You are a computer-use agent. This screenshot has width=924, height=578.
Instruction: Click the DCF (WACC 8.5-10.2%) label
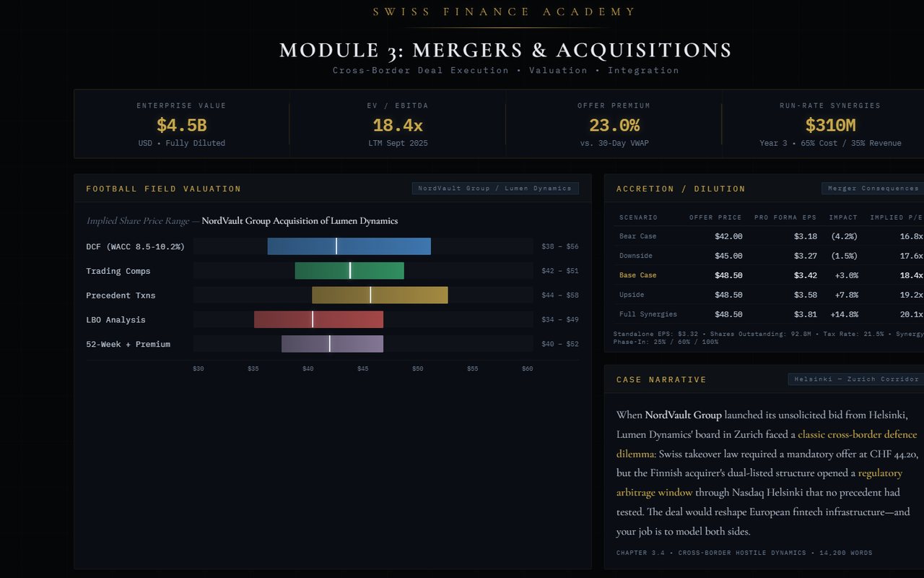click(135, 246)
